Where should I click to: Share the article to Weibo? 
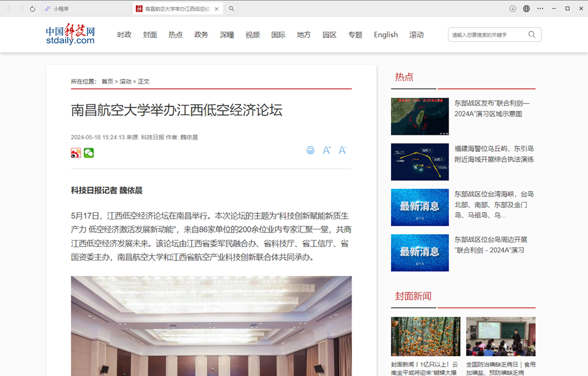(75, 152)
